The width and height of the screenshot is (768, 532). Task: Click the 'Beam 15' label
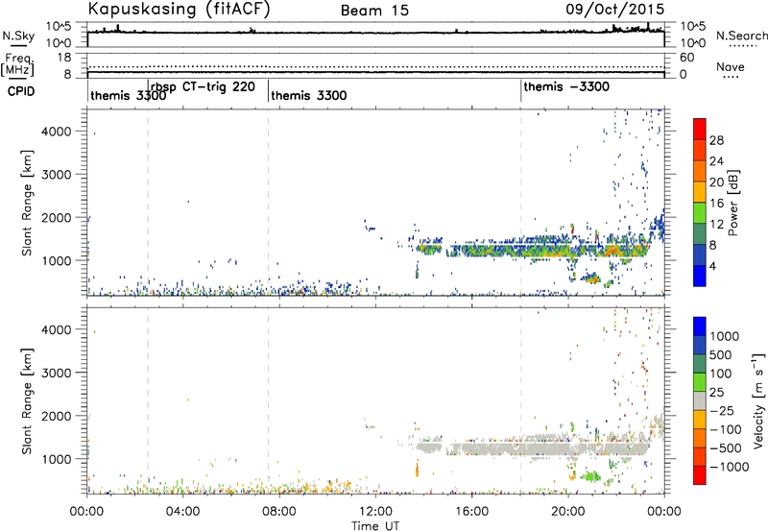click(374, 11)
